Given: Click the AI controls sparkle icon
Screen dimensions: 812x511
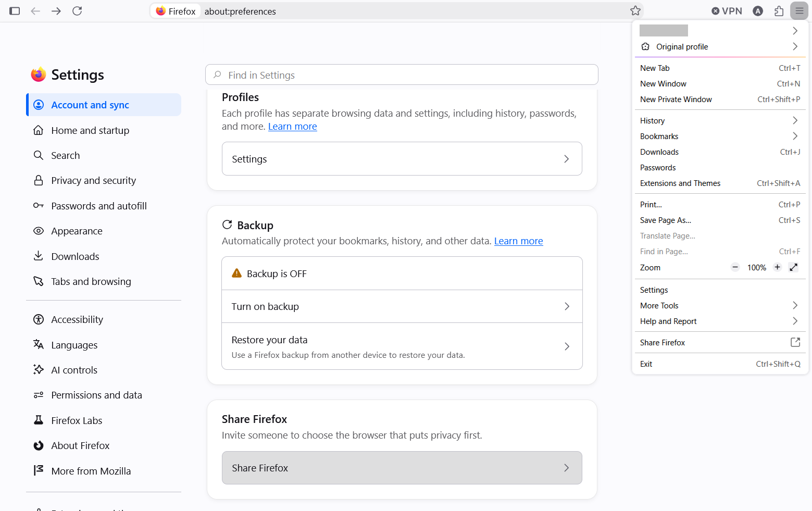Looking at the screenshot, I should tap(39, 369).
